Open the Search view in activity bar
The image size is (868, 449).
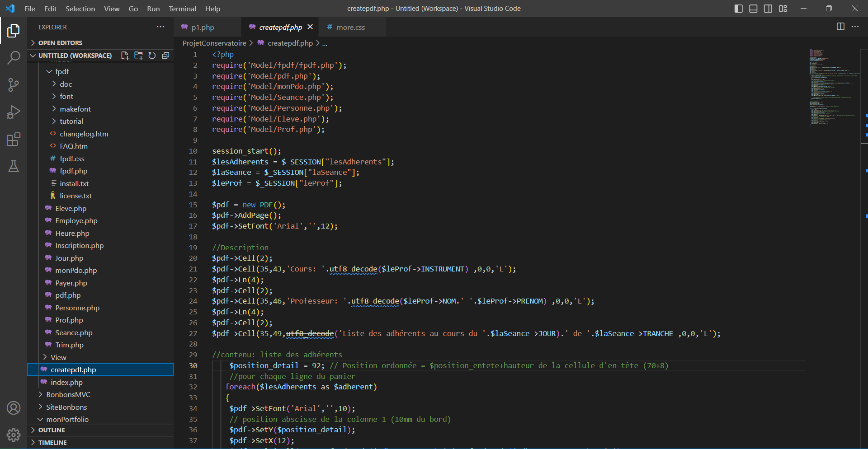coord(14,57)
